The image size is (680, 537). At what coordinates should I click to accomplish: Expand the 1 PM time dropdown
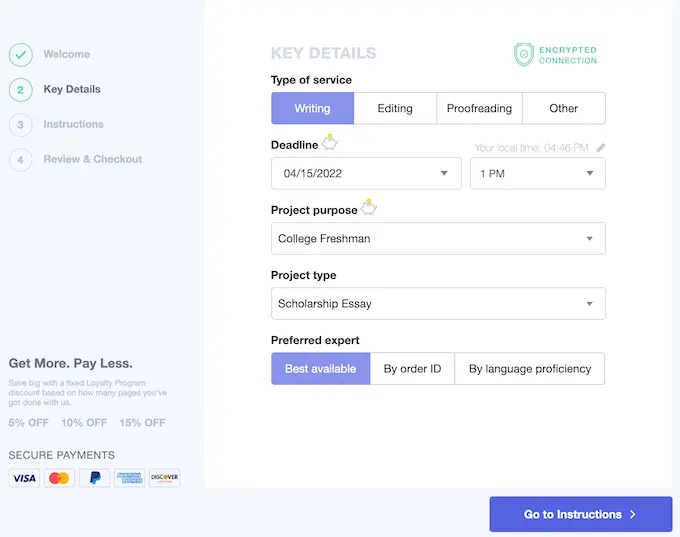click(537, 173)
